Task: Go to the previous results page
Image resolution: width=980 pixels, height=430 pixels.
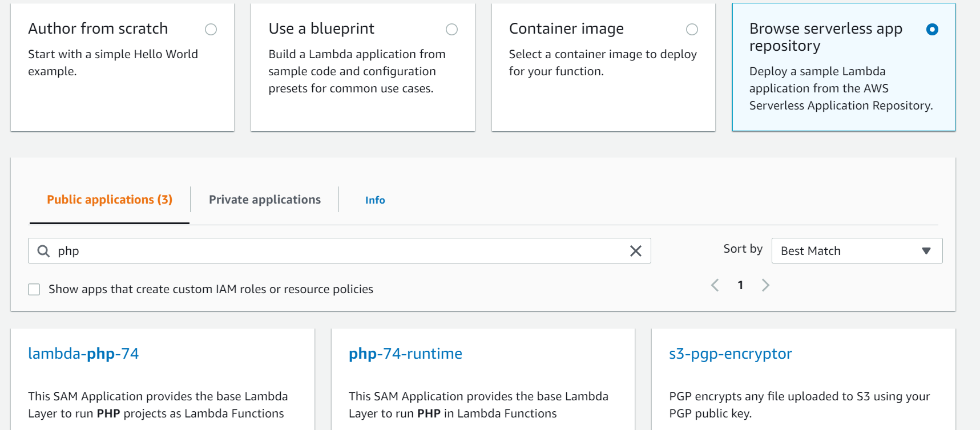Action: (715, 285)
